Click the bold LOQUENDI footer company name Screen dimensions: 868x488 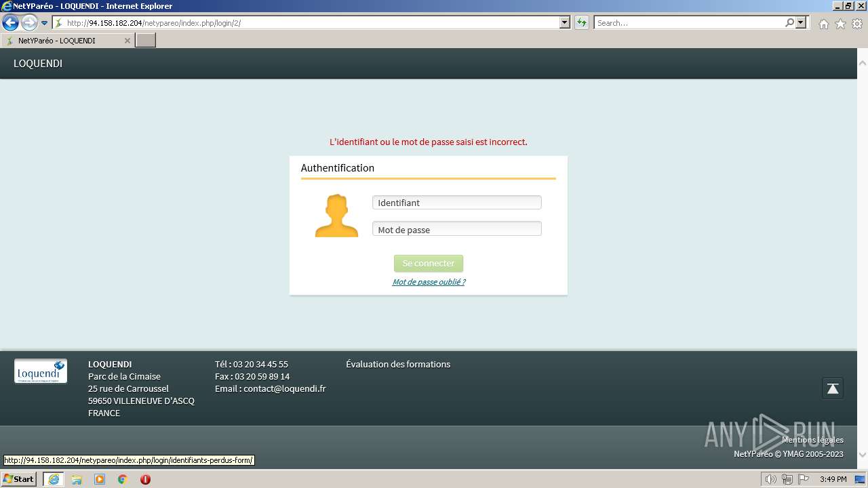[x=110, y=364]
